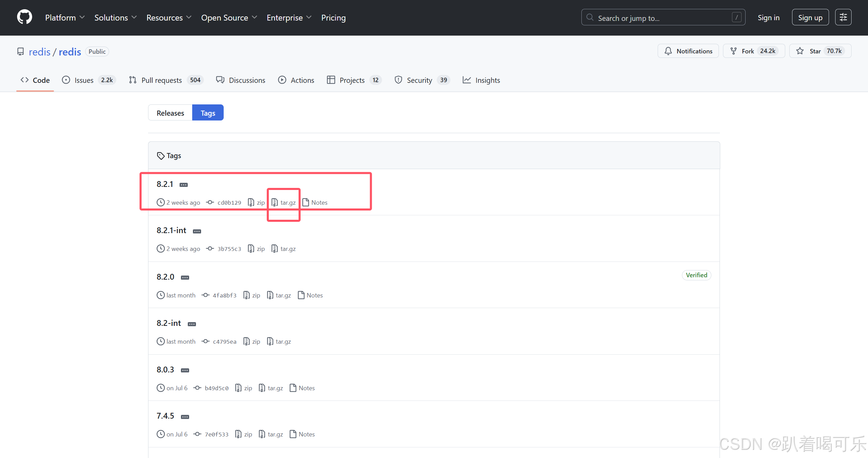Open the 8.2.1 tag link
The image size is (868, 458).
[x=165, y=184]
